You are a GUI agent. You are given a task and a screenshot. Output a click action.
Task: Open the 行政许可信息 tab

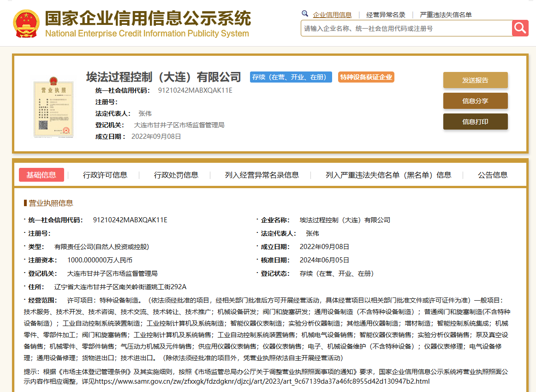[105, 175]
